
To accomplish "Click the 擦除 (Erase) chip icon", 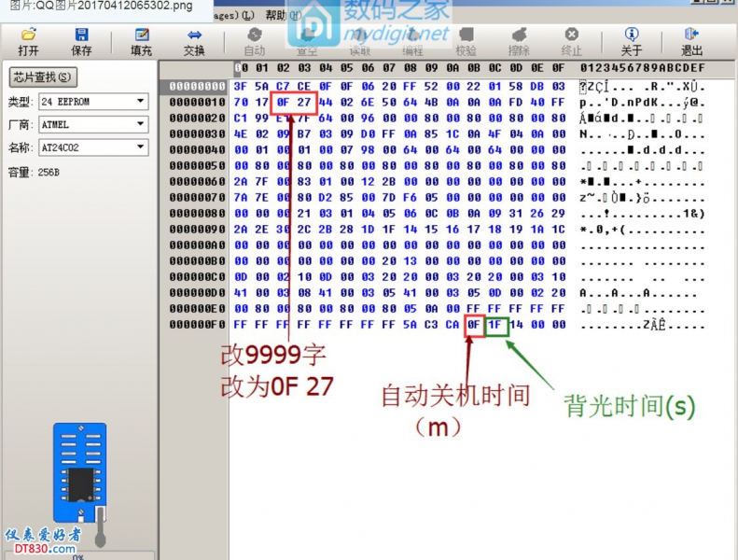I will click(519, 42).
